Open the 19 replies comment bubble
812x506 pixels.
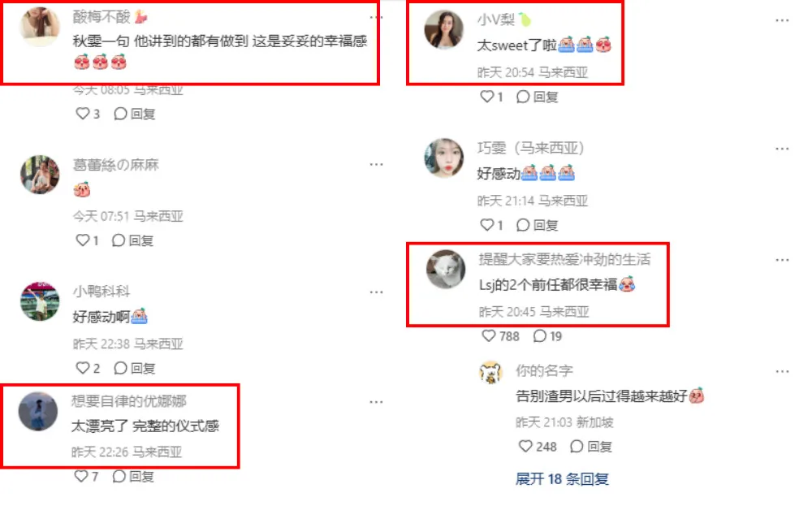[x=546, y=336]
